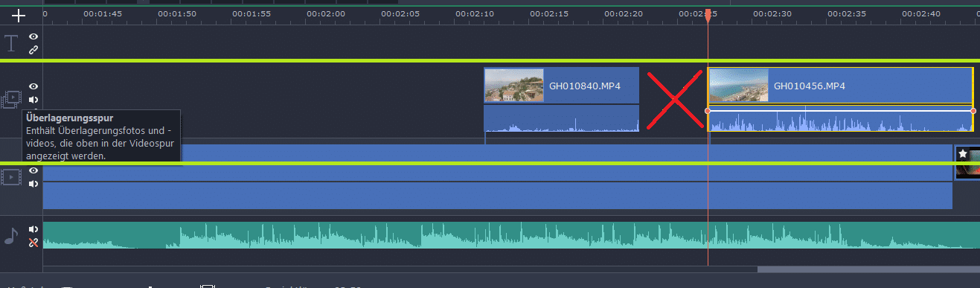The height and width of the screenshot is (288, 980).
Task: Click the title track T icon
Action: 11,43
